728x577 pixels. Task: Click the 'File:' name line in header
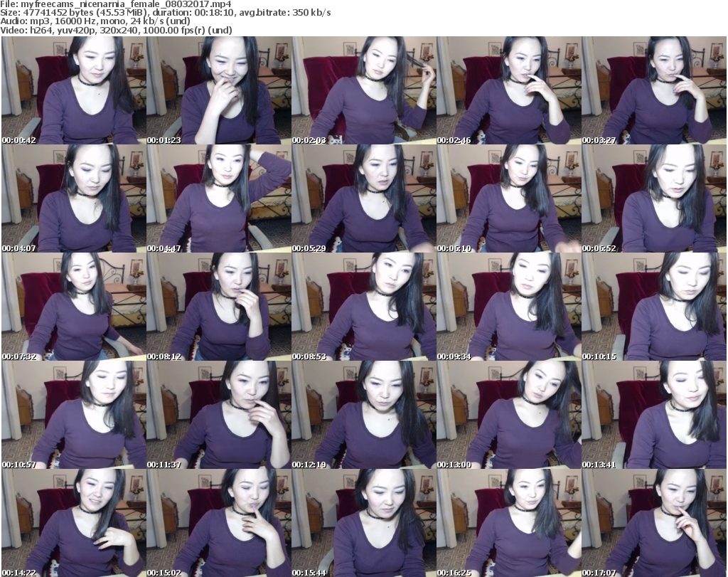point(116,4)
